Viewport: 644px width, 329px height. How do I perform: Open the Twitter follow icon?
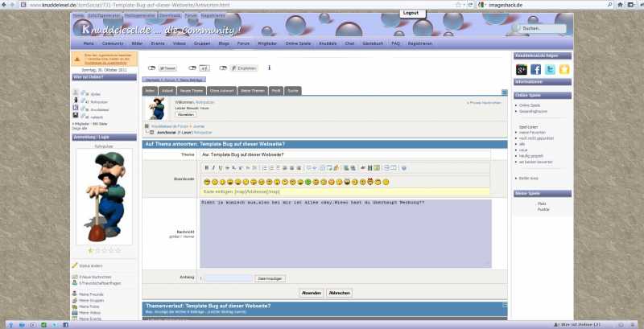(550, 70)
